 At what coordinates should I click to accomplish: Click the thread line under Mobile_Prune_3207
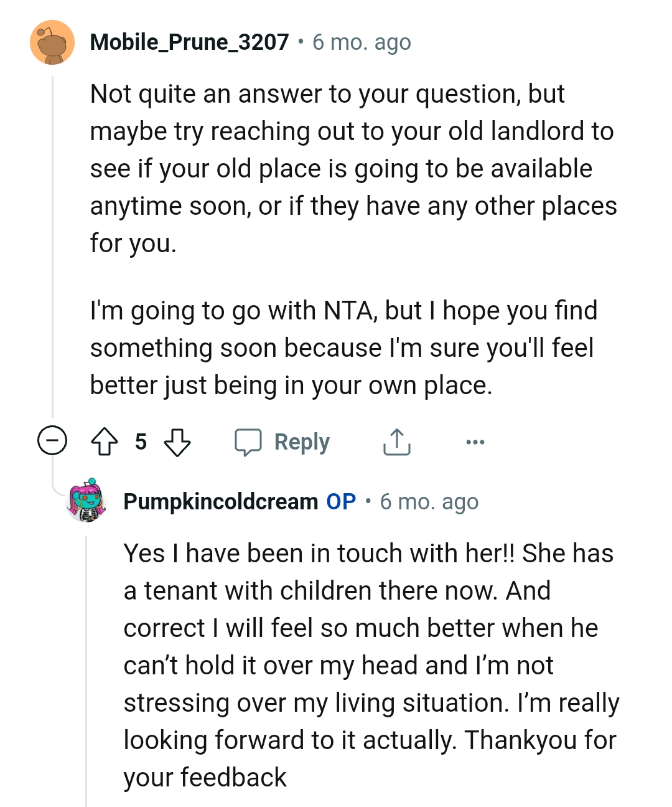pos(52,249)
